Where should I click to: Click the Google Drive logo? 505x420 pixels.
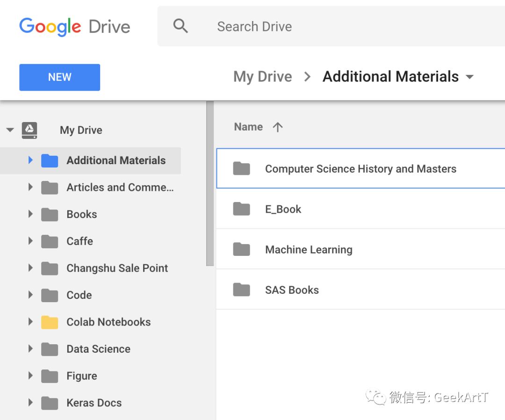pos(75,27)
